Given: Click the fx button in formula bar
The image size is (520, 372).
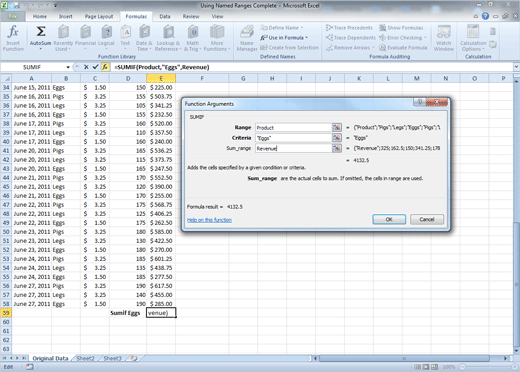Looking at the screenshot, I should click(105, 67).
